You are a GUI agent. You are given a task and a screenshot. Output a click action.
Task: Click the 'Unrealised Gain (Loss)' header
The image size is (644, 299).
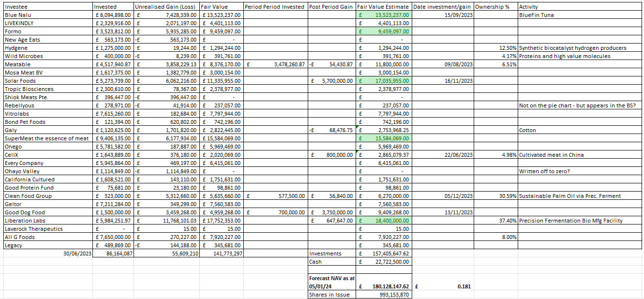pos(166,7)
